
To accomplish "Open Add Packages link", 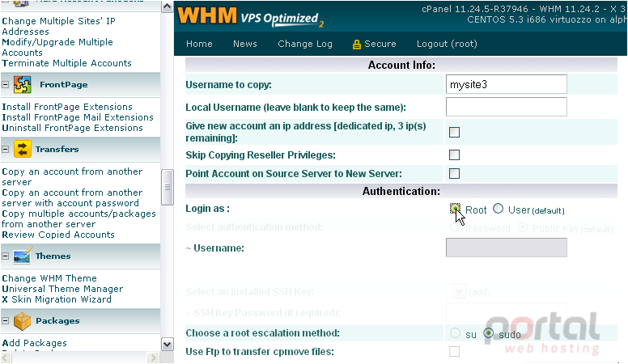I will 35,343.
